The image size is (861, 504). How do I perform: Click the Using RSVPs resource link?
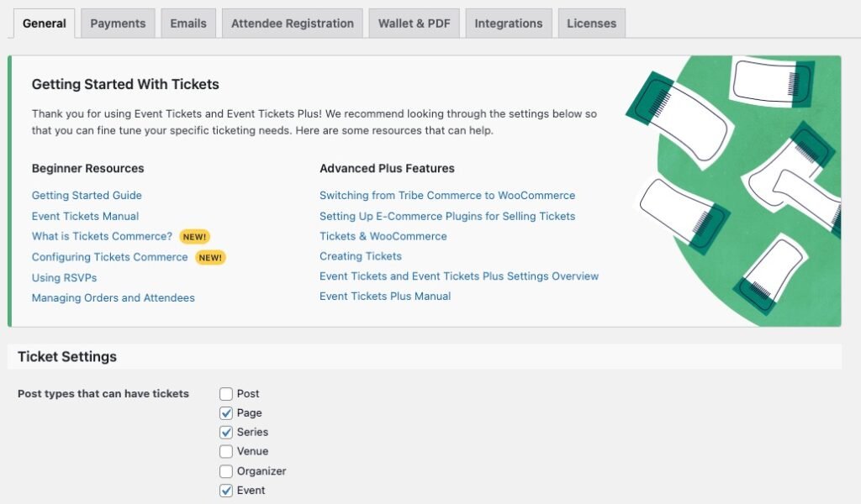point(64,277)
